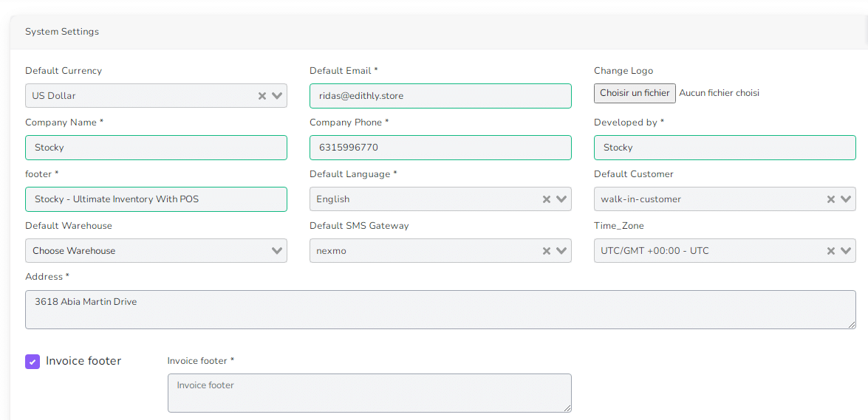Click the footer text input field

[x=156, y=199]
